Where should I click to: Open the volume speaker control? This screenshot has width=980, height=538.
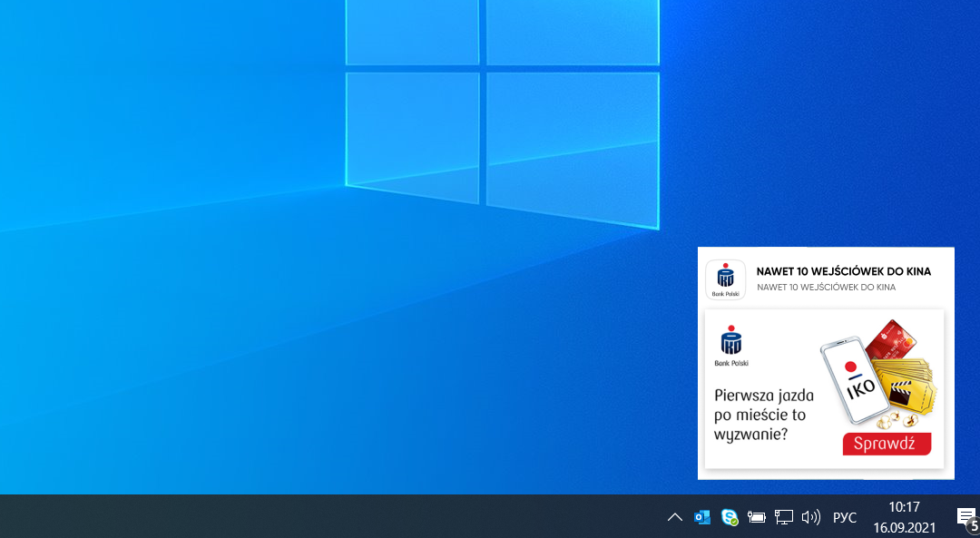[x=810, y=517]
